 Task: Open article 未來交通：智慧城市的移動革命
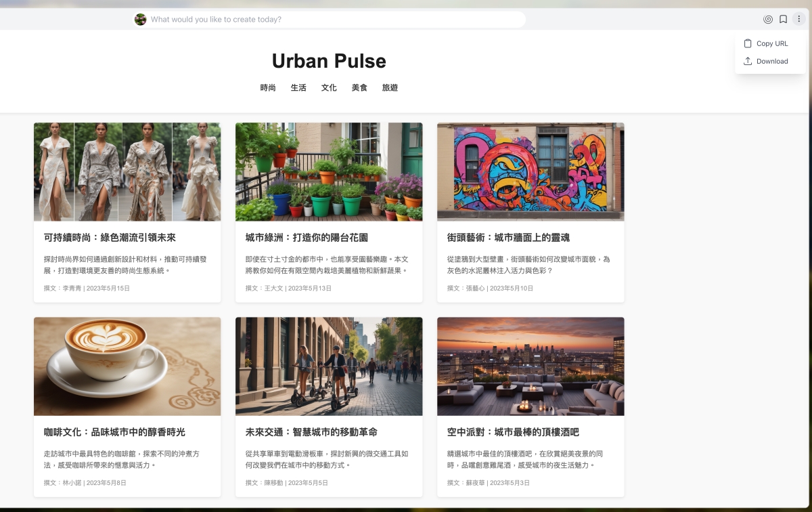311,432
